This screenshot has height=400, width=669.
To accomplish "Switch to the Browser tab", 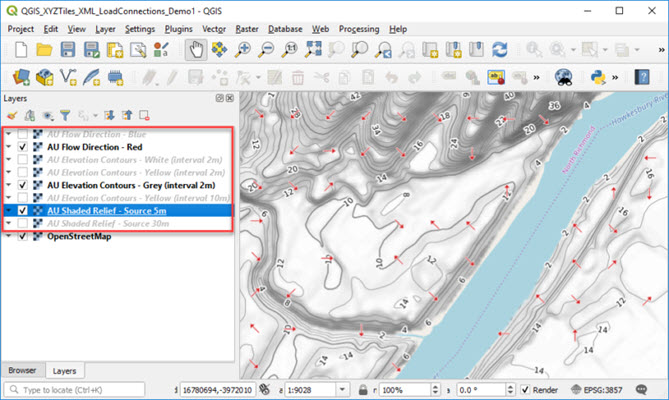I will [22, 370].
